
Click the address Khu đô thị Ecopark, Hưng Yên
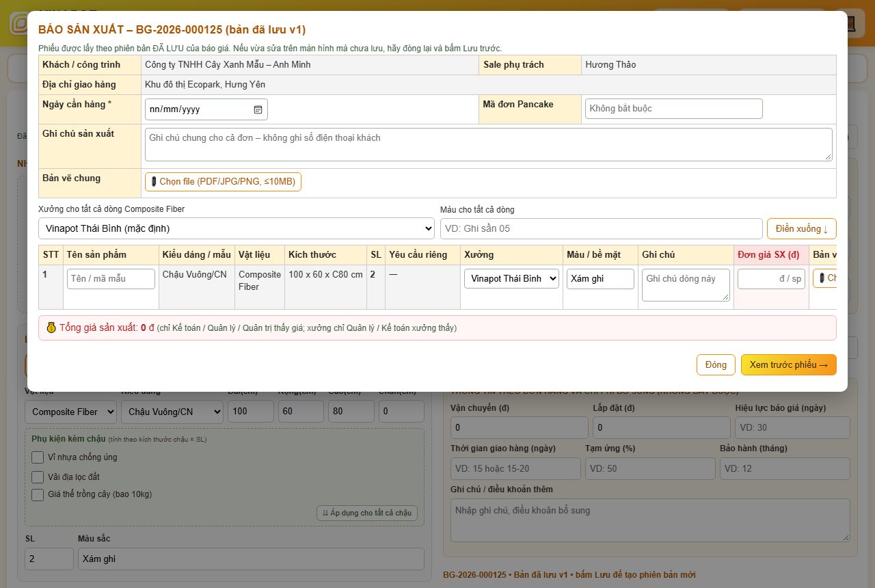coord(205,85)
